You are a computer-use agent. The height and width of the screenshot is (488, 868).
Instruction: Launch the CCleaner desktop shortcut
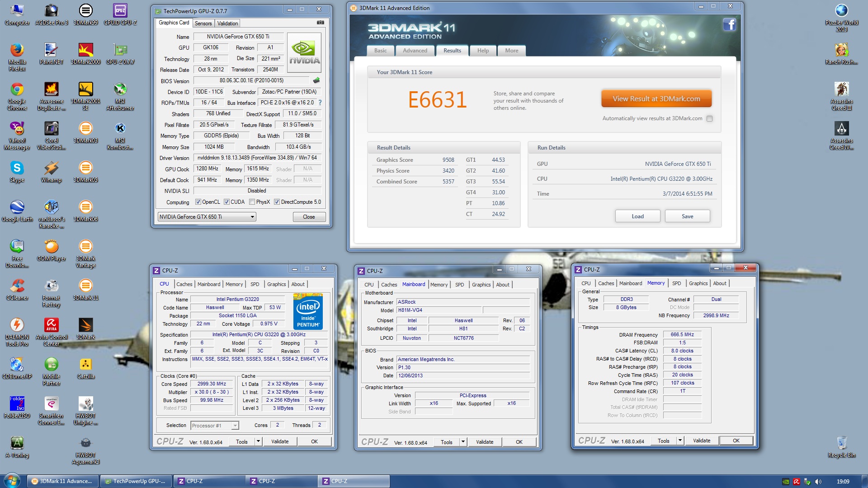click(x=17, y=289)
